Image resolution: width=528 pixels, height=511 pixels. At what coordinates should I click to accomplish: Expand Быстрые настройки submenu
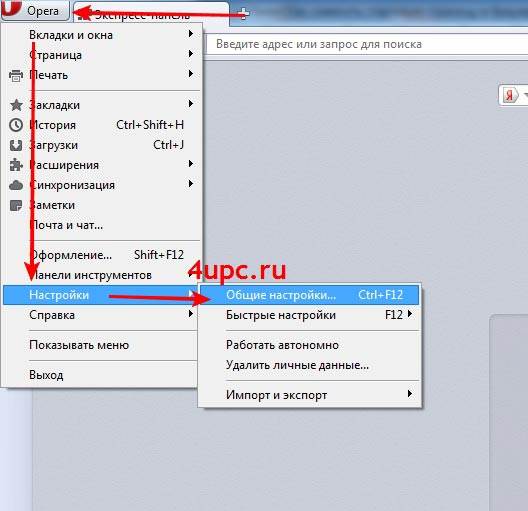coord(310,315)
